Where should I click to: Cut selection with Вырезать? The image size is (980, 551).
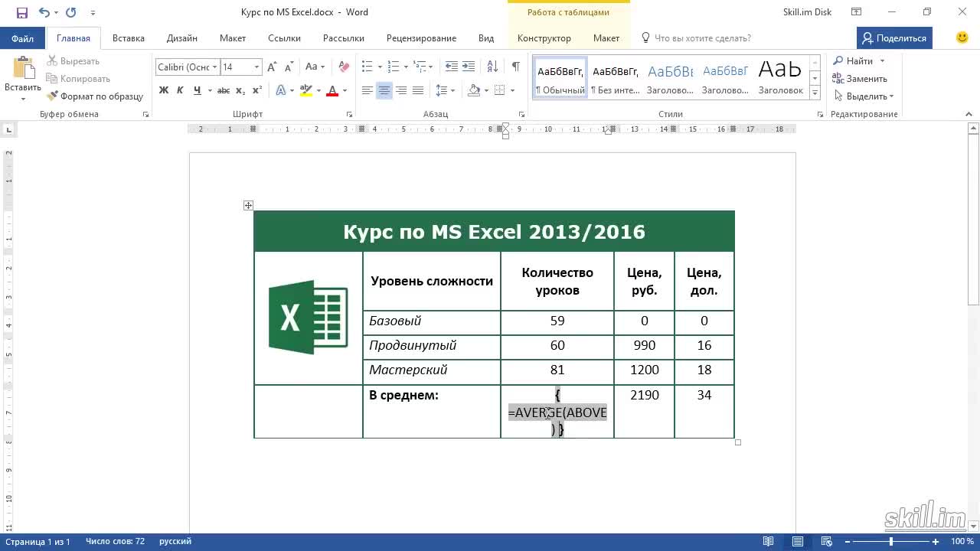click(x=73, y=61)
